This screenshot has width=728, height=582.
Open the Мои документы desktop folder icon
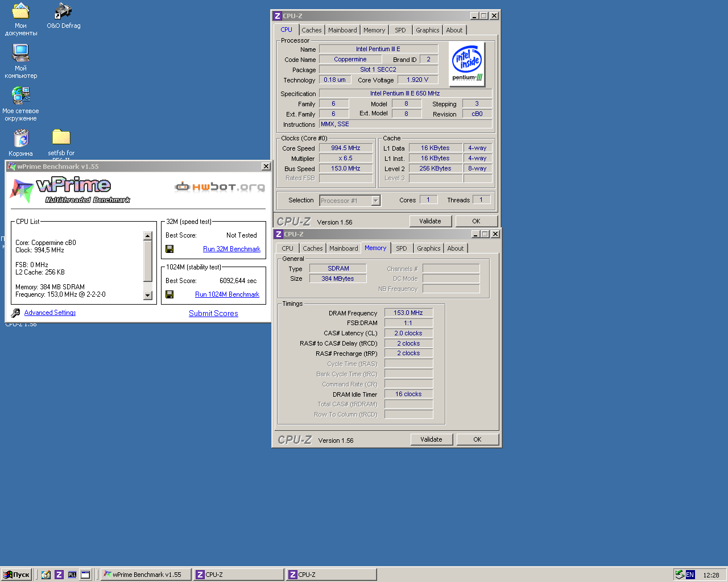[21, 19]
